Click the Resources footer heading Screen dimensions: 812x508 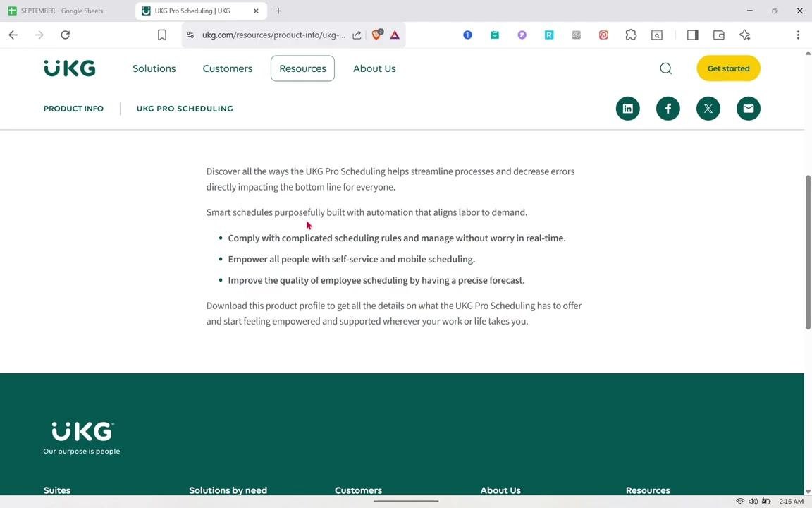[648, 490]
